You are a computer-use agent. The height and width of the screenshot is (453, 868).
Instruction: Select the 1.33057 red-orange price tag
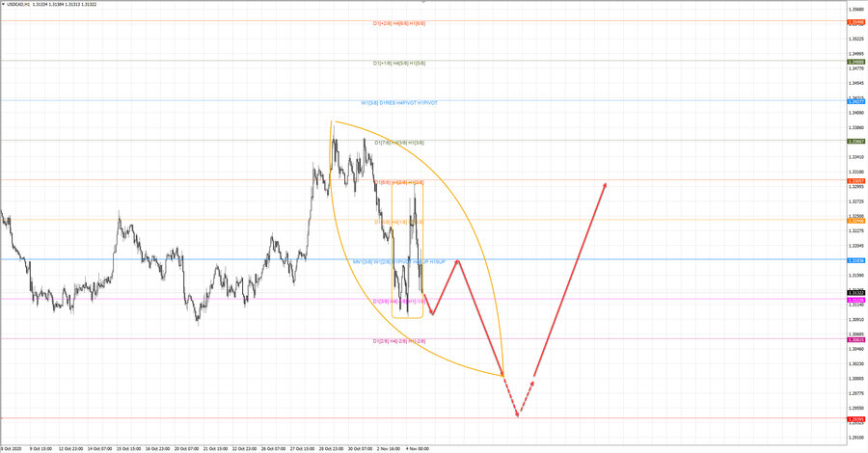(x=856, y=181)
